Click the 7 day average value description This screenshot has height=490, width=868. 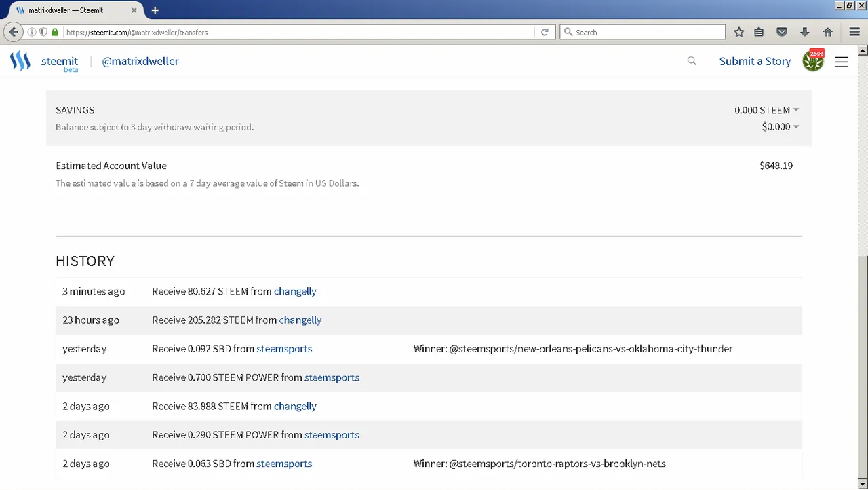click(x=207, y=183)
